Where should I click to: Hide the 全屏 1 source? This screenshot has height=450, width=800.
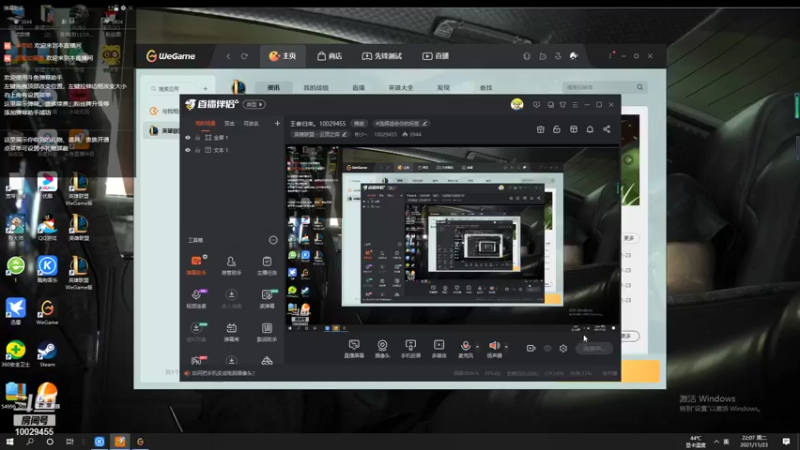[188, 138]
